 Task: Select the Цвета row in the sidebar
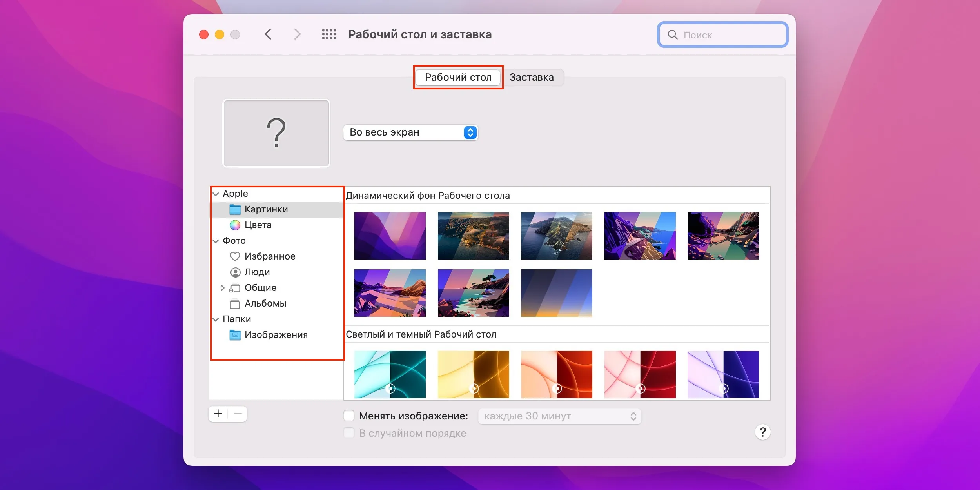(x=277, y=225)
